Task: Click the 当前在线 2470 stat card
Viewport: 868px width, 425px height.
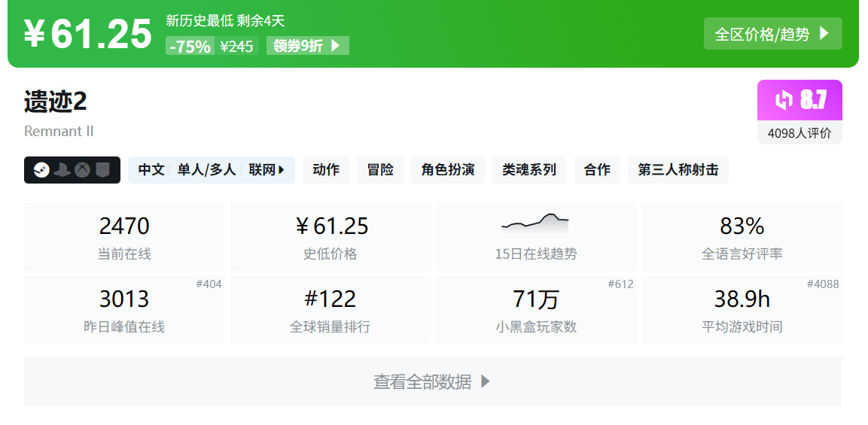Action: point(124,236)
